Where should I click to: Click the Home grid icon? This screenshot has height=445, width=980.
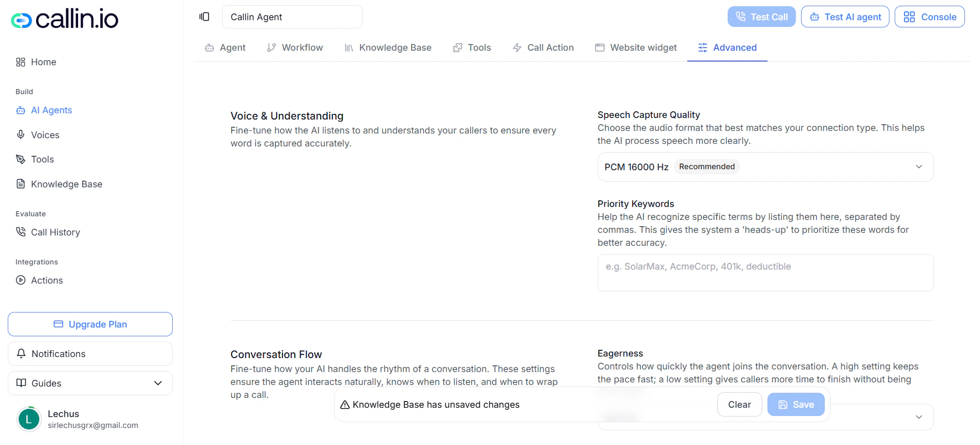pos(21,62)
